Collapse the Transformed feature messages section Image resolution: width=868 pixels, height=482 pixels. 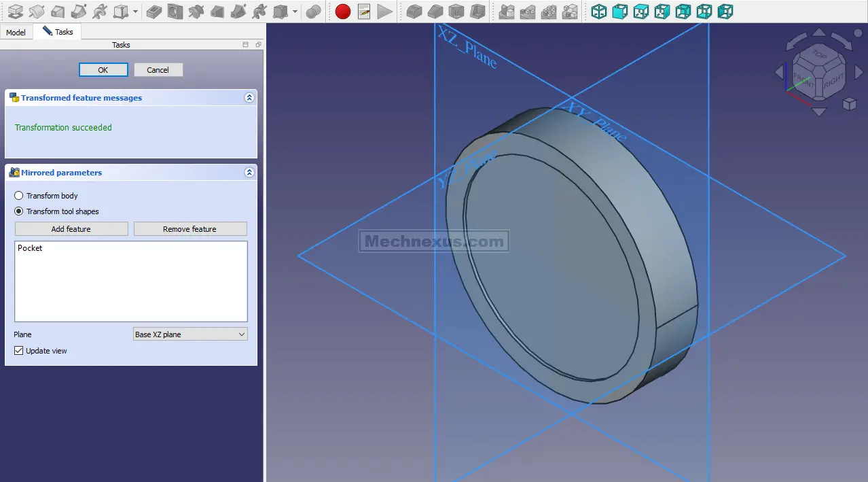[249, 98]
